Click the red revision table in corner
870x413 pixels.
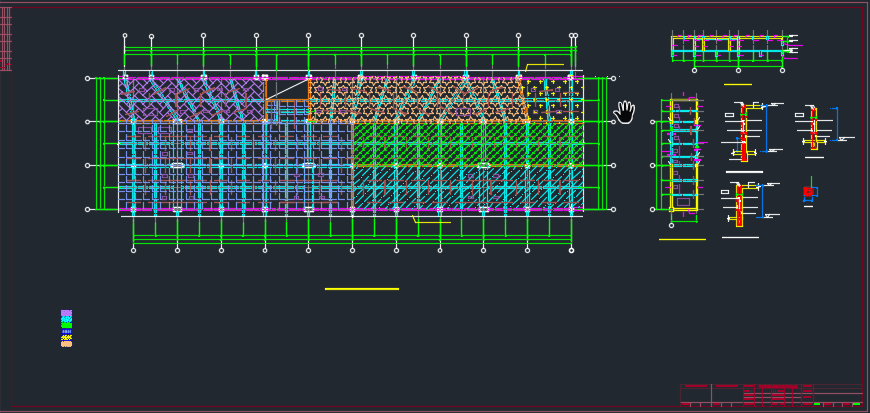point(6,39)
